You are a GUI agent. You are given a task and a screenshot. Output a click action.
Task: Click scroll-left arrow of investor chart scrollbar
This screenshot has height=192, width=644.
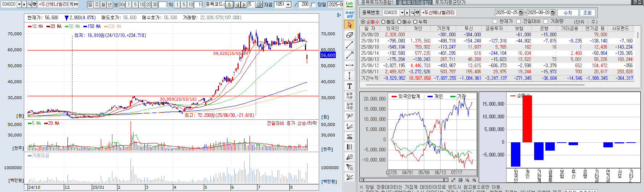tap(362, 180)
